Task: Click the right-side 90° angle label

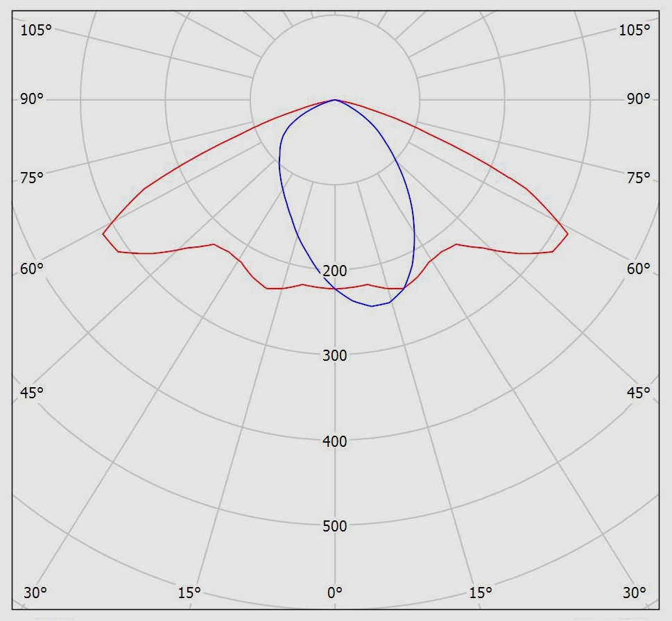Action: 638,99
